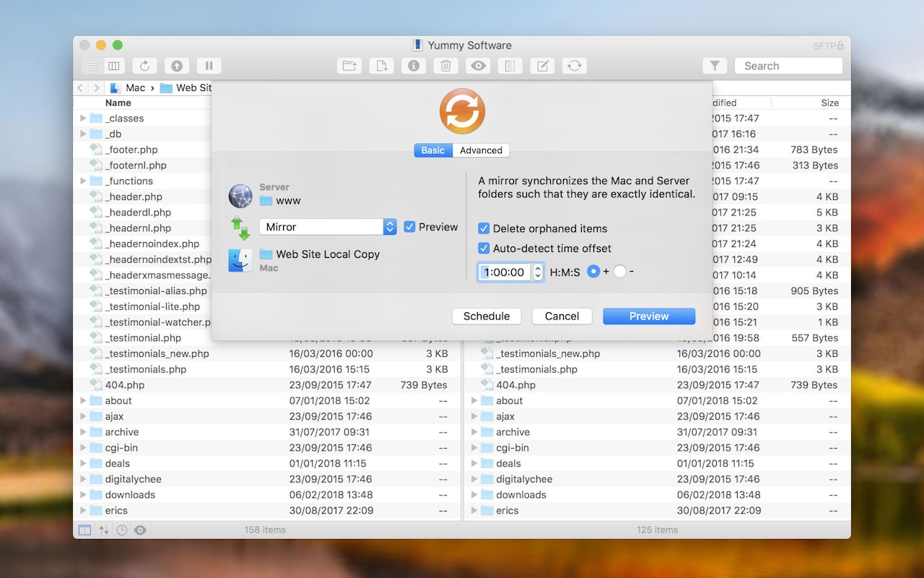Open the Mirror sync mode dropdown
The height and width of the screenshot is (578, 924).
tap(328, 227)
